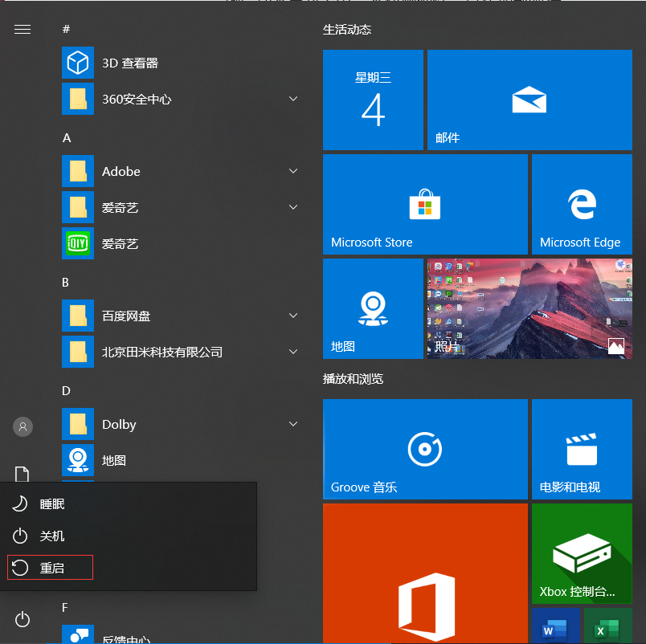Open the 3D 查看器 app icon
This screenshot has width=646, height=644.
click(78, 63)
